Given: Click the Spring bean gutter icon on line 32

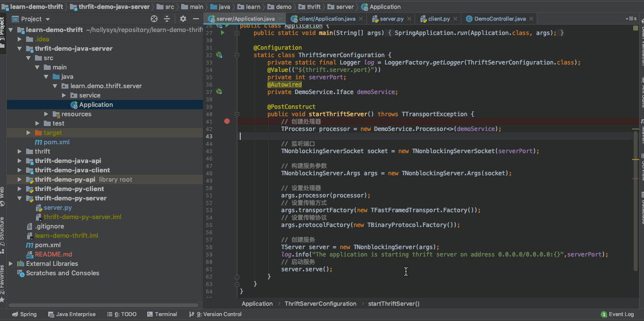Looking at the screenshot, I should (x=219, y=55).
